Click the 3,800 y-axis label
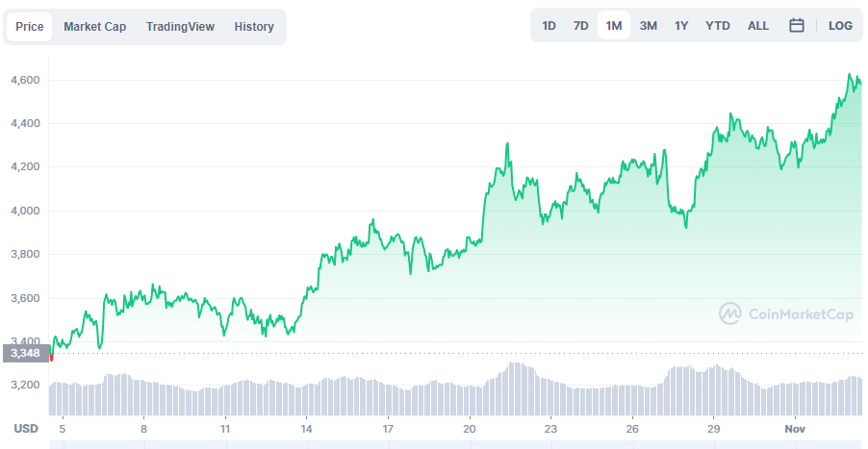This screenshot has height=449, width=868. point(25,255)
